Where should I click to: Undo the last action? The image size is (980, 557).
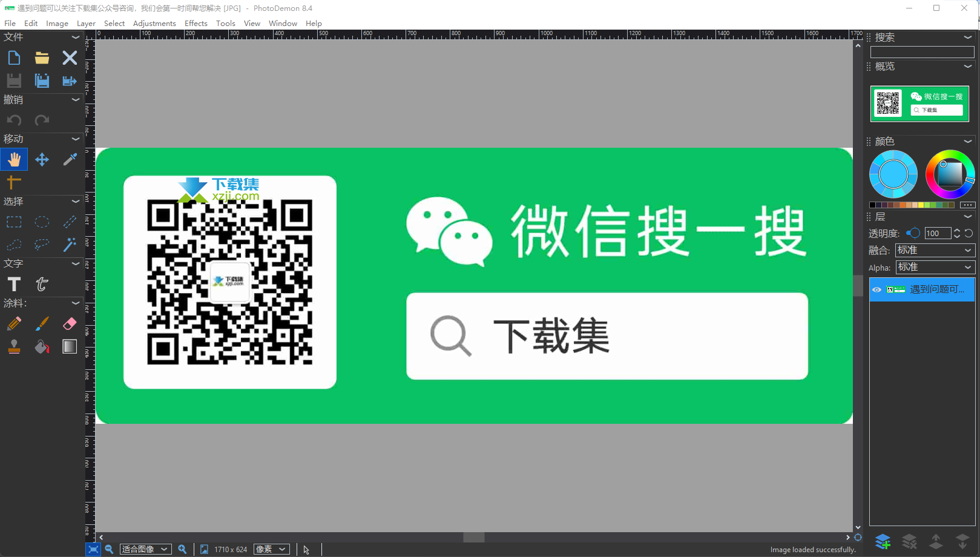pos(14,120)
